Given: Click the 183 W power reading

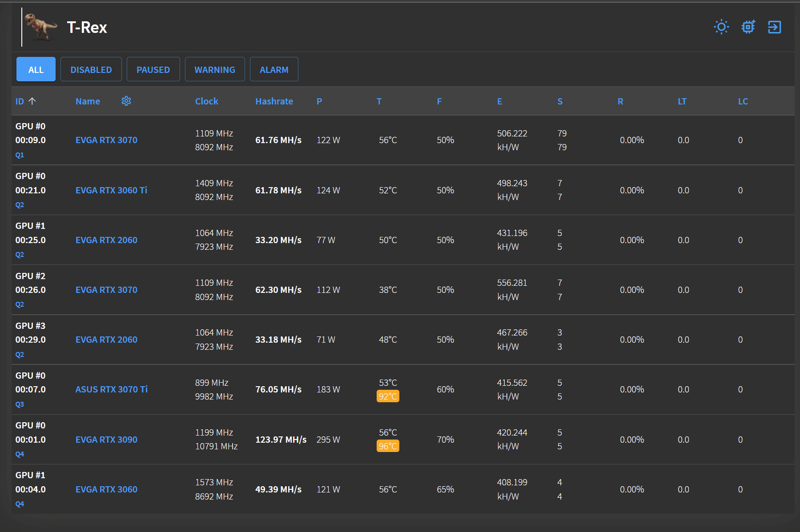Looking at the screenshot, I should pyautogui.click(x=328, y=389).
